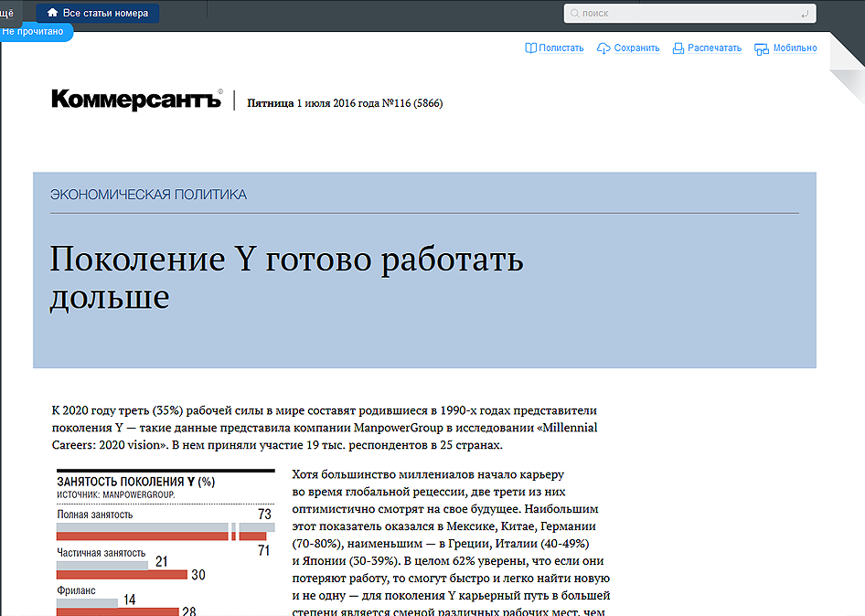Click the devices icon beside Мобильно
Image resolution: width=865 pixels, height=616 pixels.
(761, 49)
